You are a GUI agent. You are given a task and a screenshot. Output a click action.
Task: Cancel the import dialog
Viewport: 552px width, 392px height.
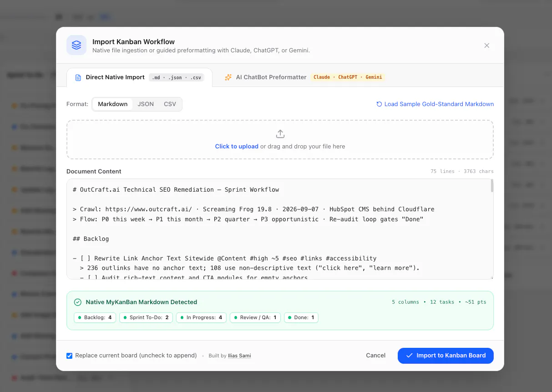[x=376, y=356]
